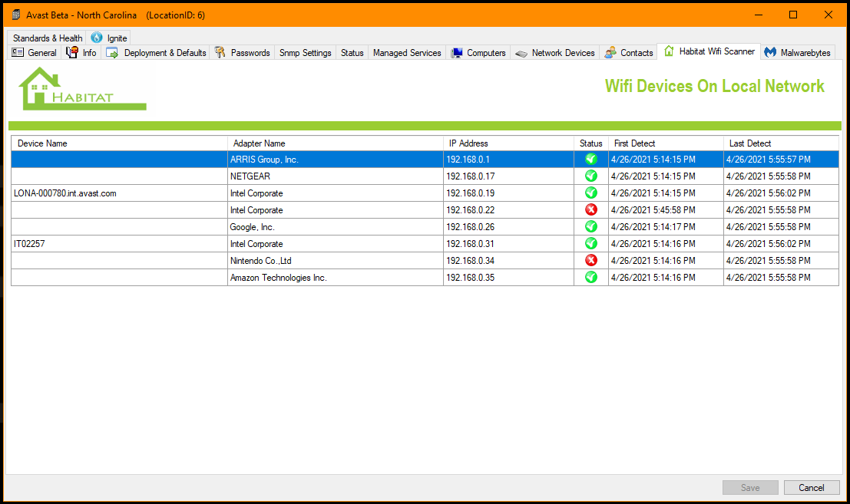850x504 pixels.
Task: Open the Standards & Health tab
Action: tap(47, 38)
